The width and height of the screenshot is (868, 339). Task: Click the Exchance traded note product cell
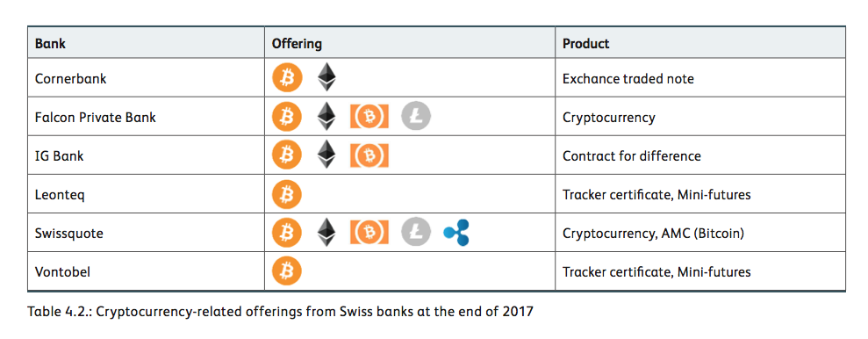click(700, 79)
